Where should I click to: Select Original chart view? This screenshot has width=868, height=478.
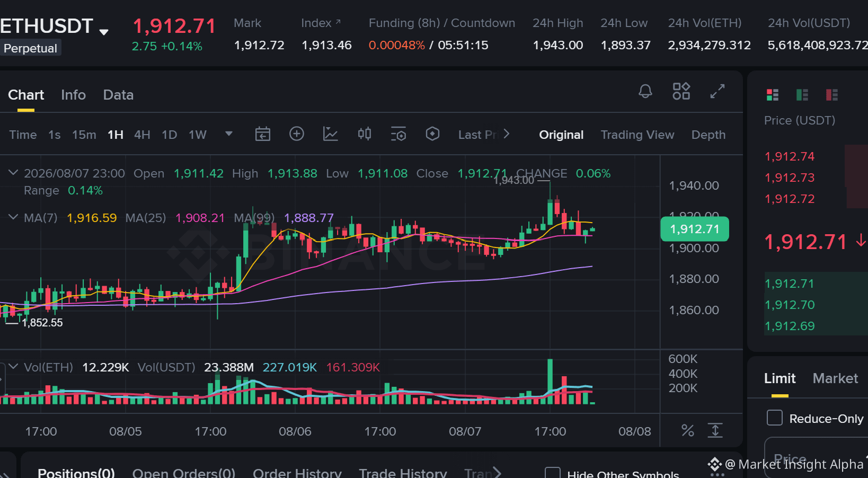click(561, 135)
